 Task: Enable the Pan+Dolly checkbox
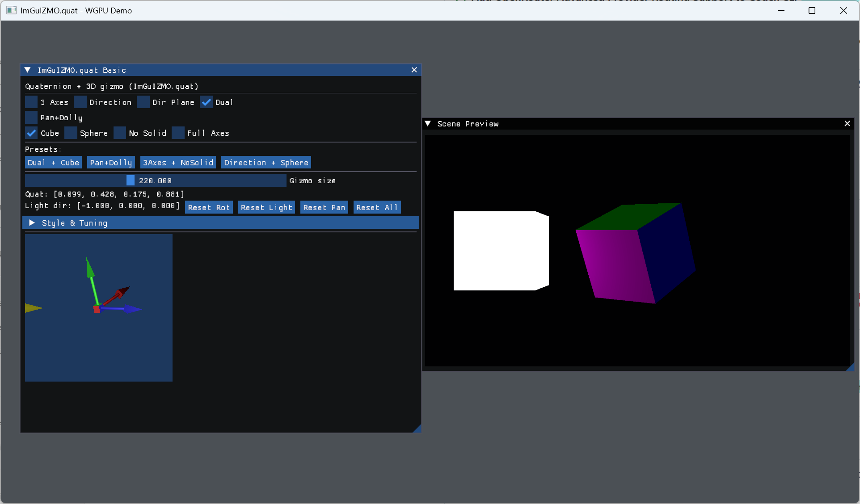coord(31,118)
